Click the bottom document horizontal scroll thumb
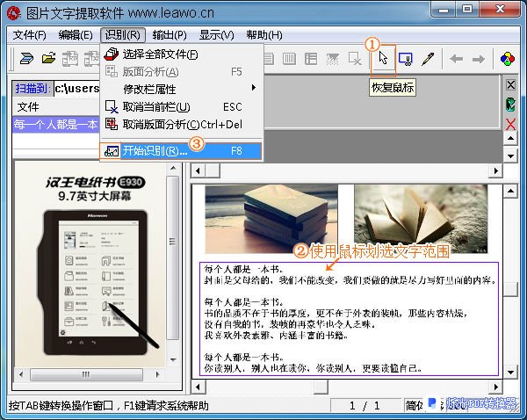The image size is (527, 420). coord(321,387)
